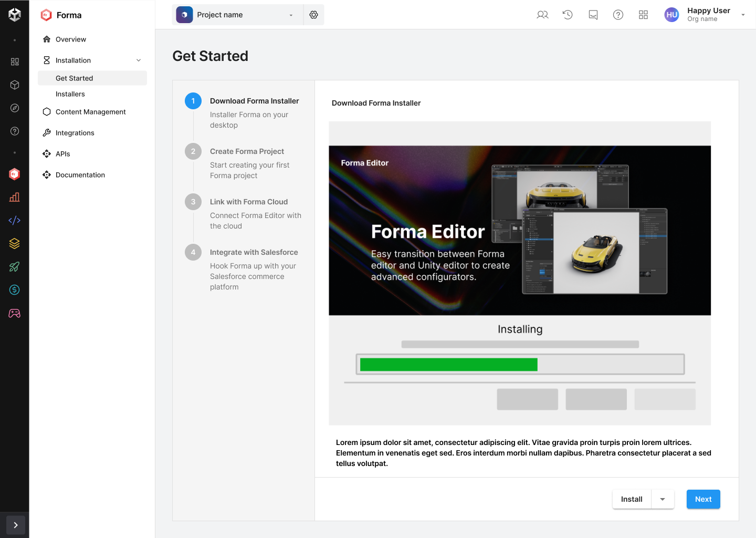756x538 pixels.
Task: Open Installers in the sidebar
Action: click(92, 94)
